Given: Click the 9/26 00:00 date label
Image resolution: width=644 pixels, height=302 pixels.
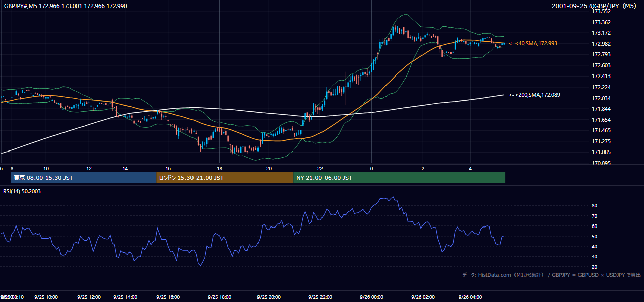Looking at the screenshot, I should (x=371, y=297).
